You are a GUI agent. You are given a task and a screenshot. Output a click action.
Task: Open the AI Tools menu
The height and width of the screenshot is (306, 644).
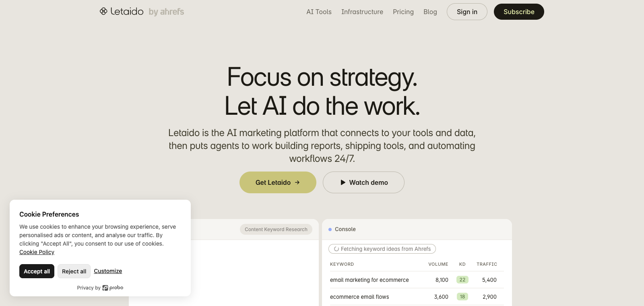click(319, 12)
